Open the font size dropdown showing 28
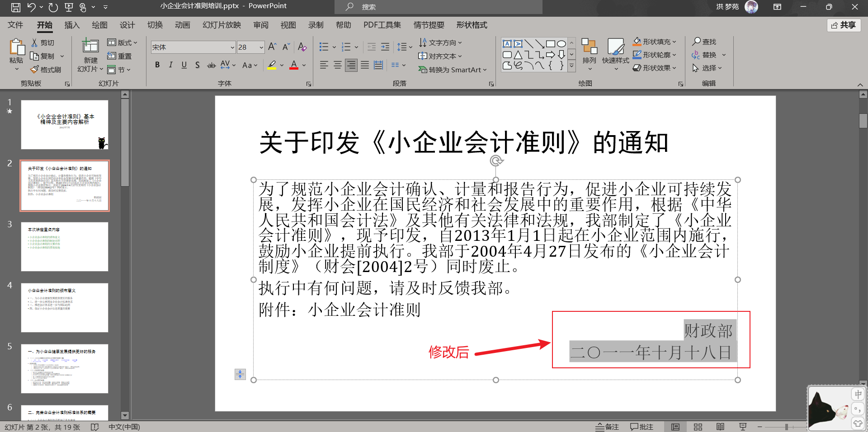This screenshot has width=868, height=432. pyautogui.click(x=261, y=47)
